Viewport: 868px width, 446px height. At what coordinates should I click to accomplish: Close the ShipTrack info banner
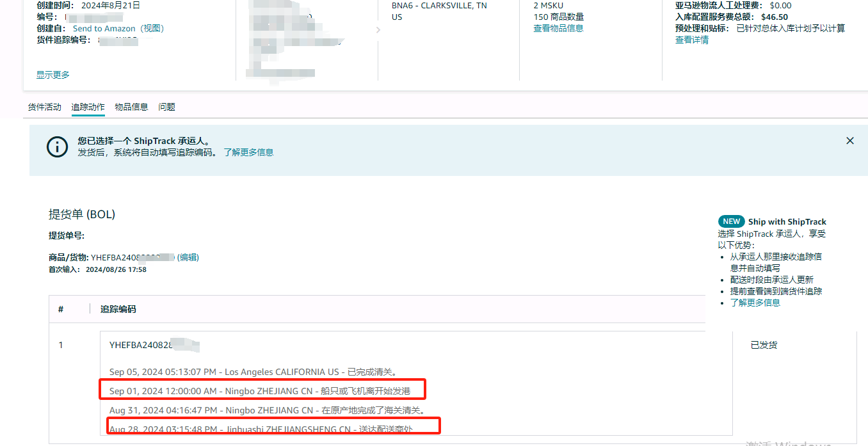(x=850, y=141)
